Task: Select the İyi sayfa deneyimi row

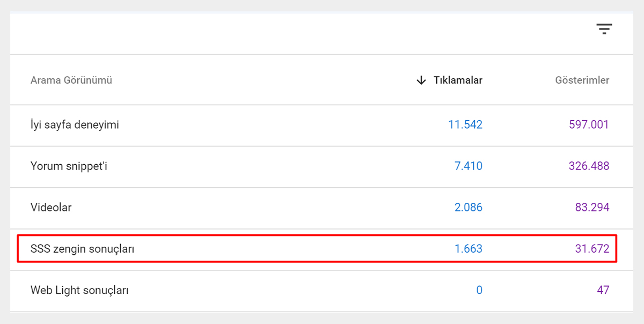Action: click(x=75, y=125)
